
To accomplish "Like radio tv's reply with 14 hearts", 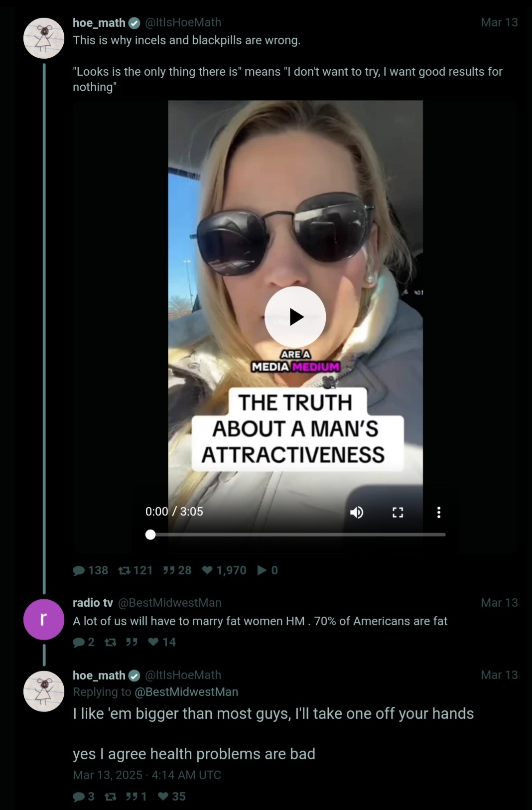I will pyautogui.click(x=153, y=642).
